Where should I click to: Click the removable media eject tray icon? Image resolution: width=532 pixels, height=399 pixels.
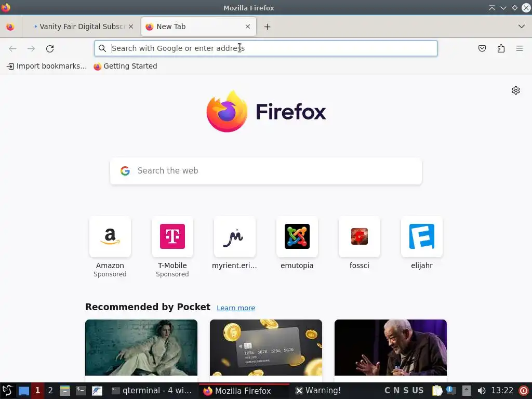[x=467, y=391]
